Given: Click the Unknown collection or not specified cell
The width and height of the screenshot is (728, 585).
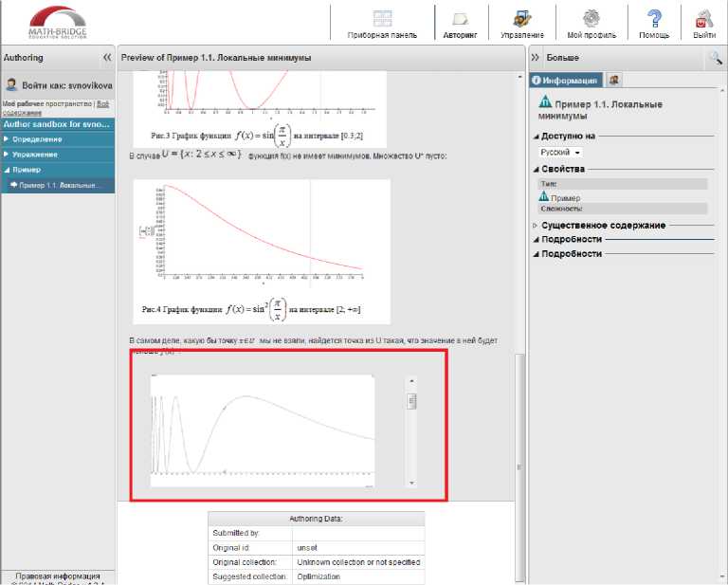Looking at the screenshot, I should (358, 562).
